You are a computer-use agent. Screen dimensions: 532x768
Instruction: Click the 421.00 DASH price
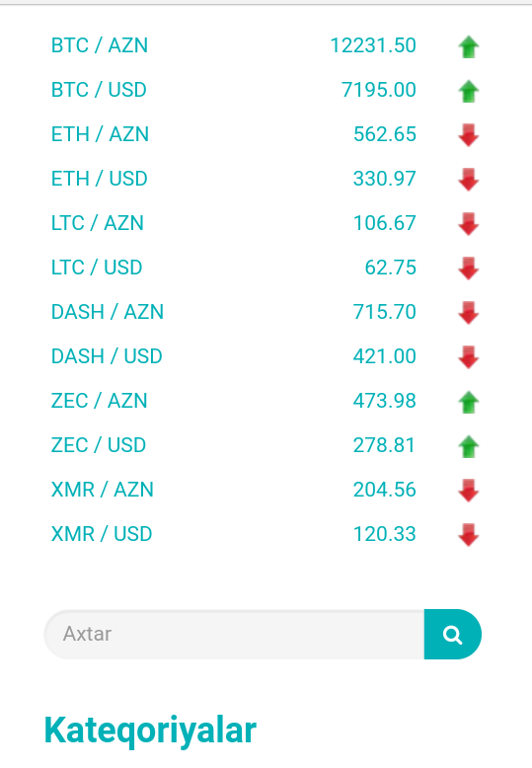click(x=385, y=356)
